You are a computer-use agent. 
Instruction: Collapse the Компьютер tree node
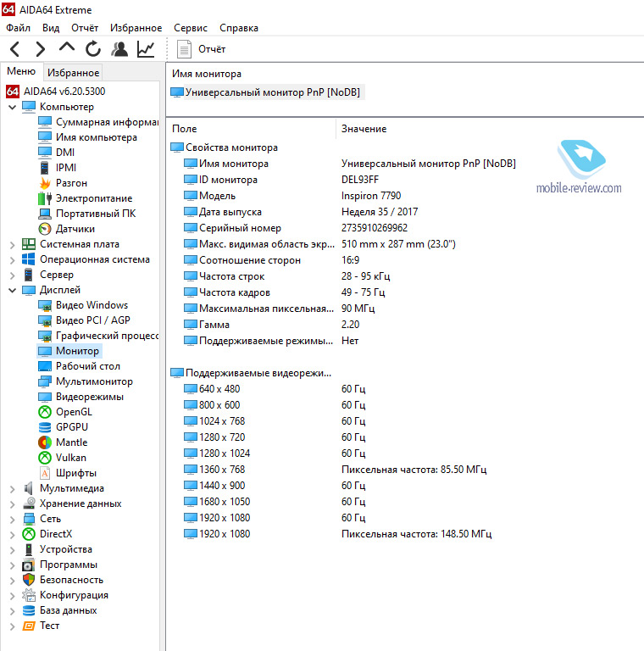coord(12,107)
